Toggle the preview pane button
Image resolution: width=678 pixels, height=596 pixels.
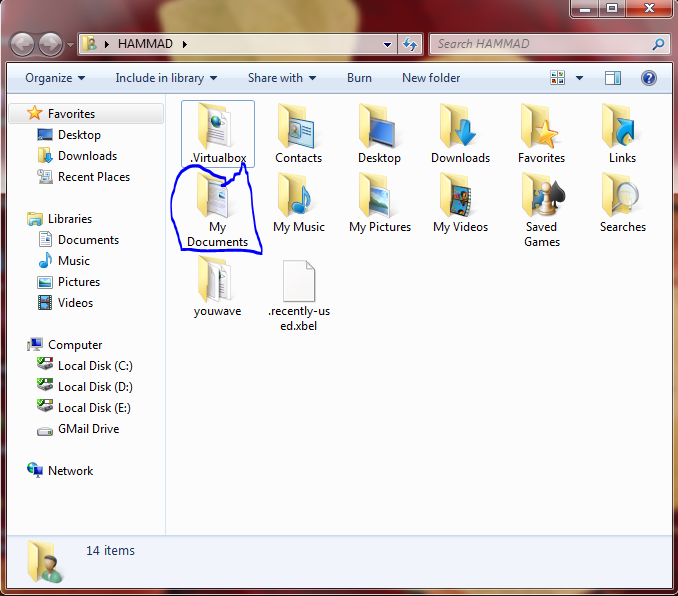(x=612, y=78)
